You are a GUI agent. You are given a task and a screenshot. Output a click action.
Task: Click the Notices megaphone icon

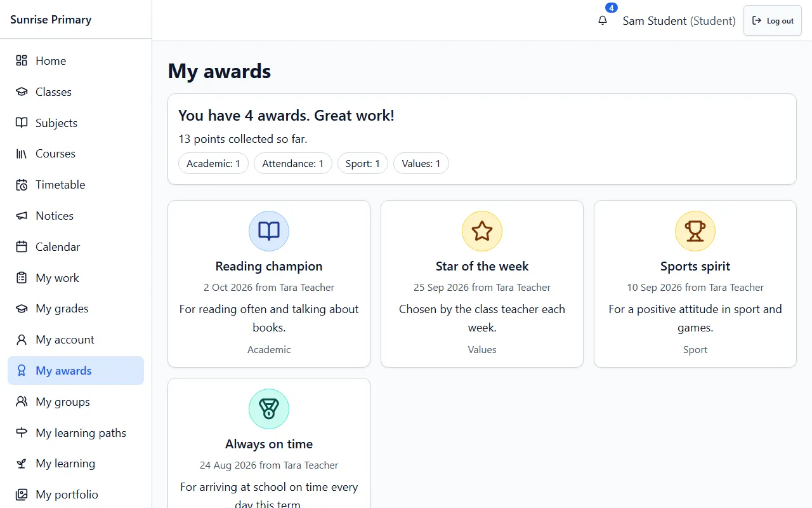tap(22, 216)
